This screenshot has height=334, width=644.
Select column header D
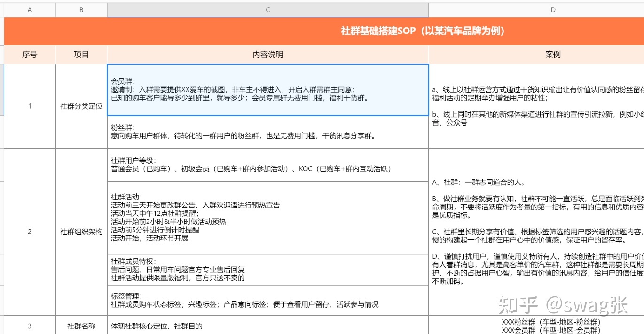(553, 9)
